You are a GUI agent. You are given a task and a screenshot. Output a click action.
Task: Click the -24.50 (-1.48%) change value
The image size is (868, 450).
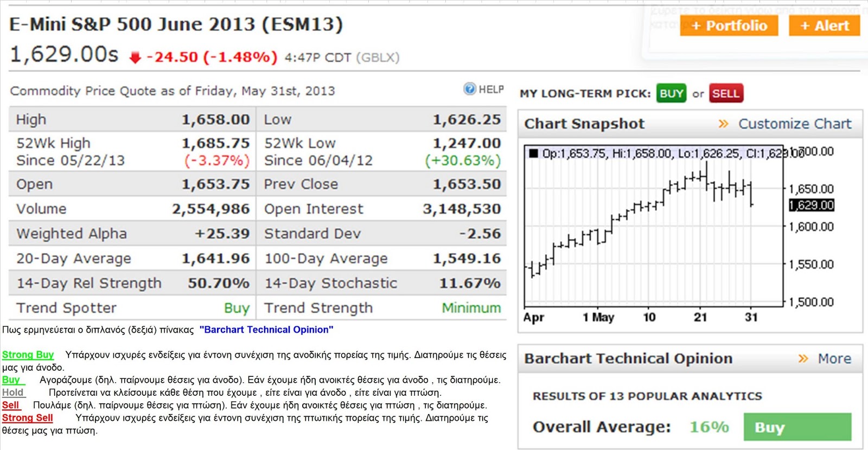pos(212,57)
